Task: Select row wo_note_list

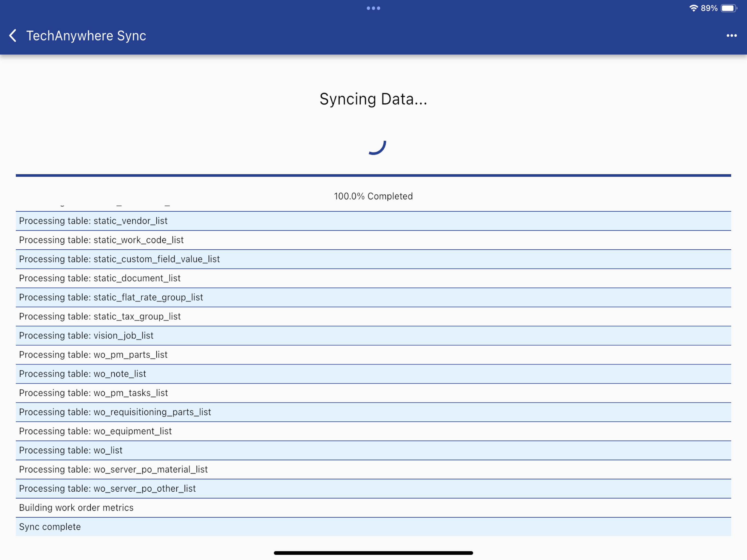Action: (373, 374)
